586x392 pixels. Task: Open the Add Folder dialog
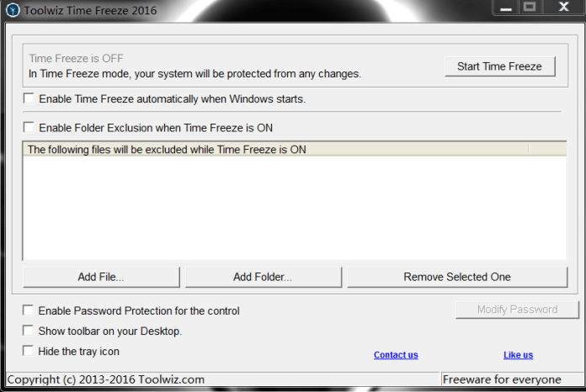tap(263, 277)
